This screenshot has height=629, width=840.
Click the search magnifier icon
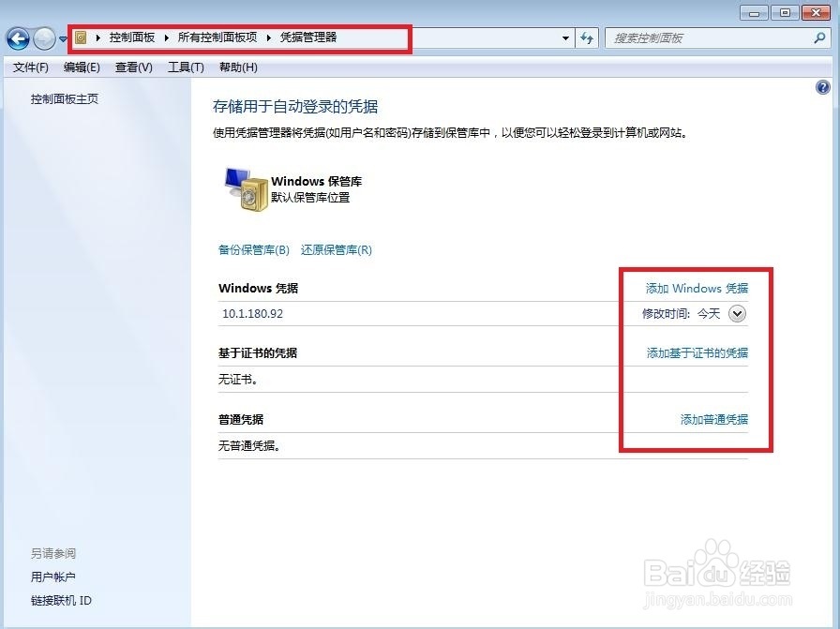[x=819, y=37]
